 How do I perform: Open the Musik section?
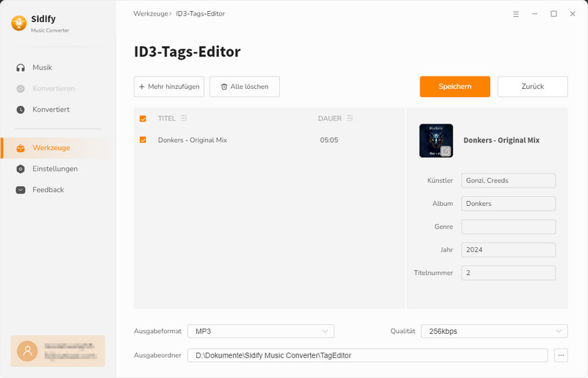coord(42,68)
